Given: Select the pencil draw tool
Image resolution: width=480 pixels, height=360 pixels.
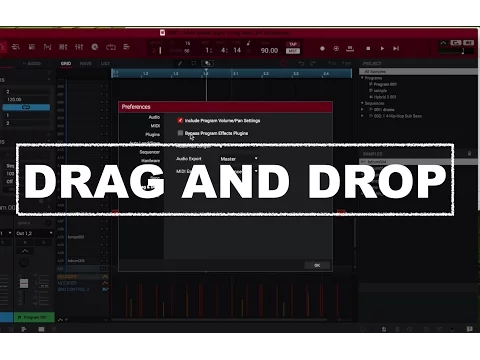Looking at the screenshot, I should pyautogui.click(x=180, y=63).
